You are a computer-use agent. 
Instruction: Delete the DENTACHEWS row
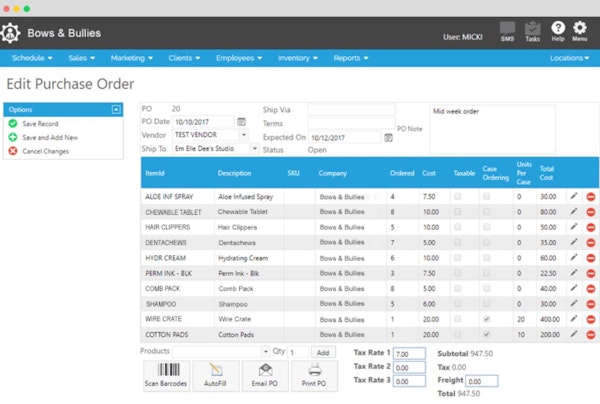[591, 243]
